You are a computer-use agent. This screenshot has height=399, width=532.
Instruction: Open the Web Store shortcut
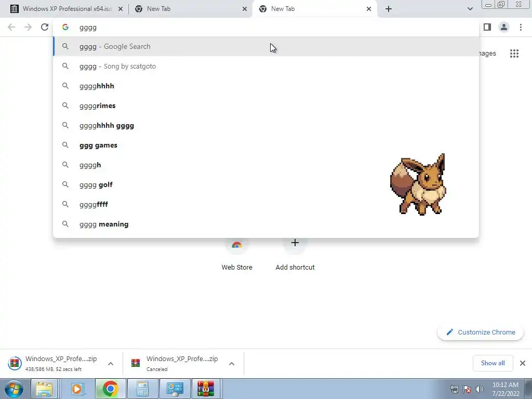click(x=237, y=254)
